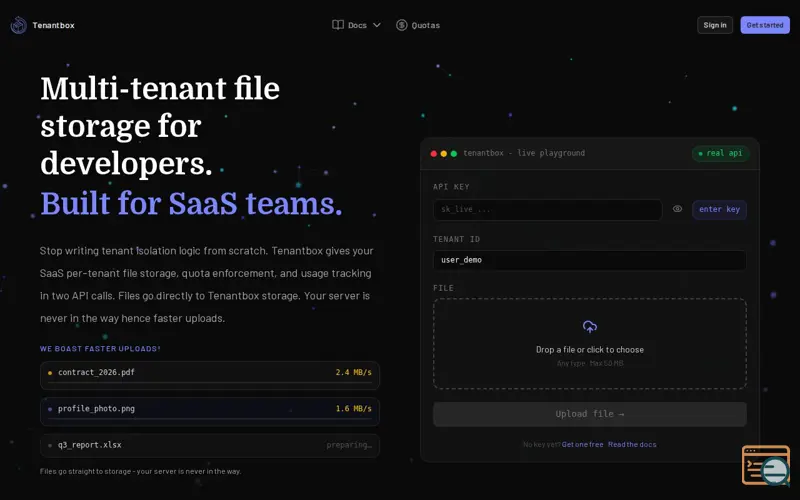Image resolution: width=800 pixels, height=500 pixels.
Task: Click the cloud upload icon
Action: [590, 327]
